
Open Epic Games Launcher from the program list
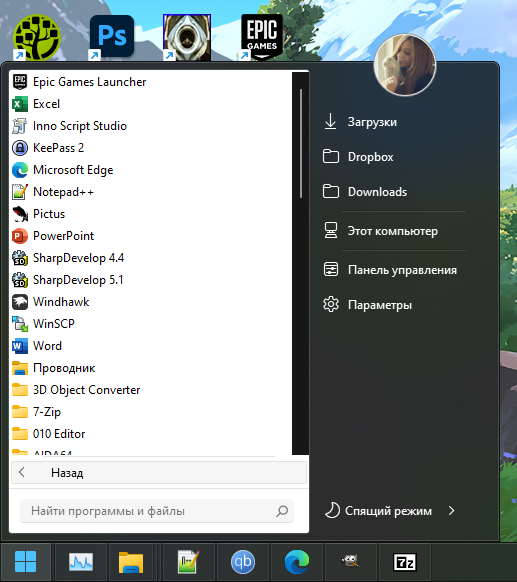pos(150,82)
